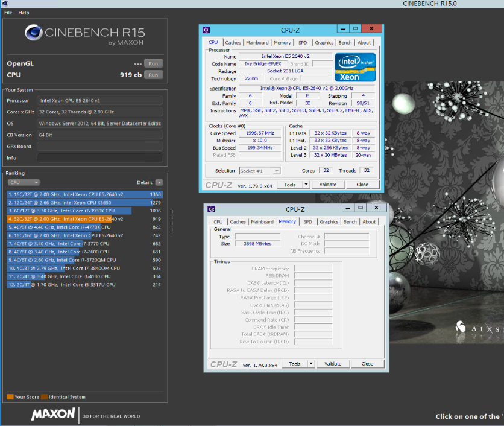Run the OpenGL benchmark
This screenshot has width=504, height=426.
[153, 63]
